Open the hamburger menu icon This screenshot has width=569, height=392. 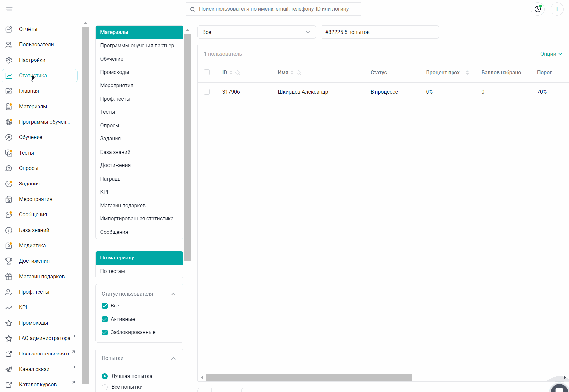tap(9, 9)
